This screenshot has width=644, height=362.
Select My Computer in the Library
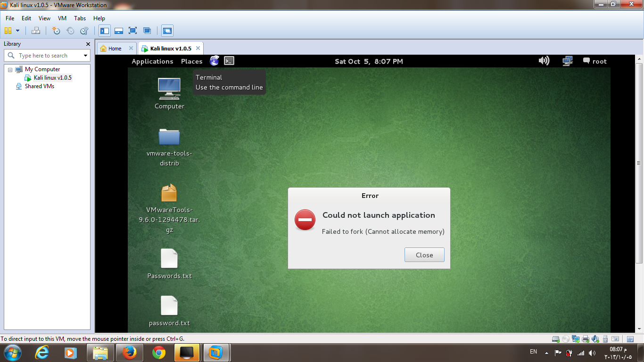click(x=42, y=69)
